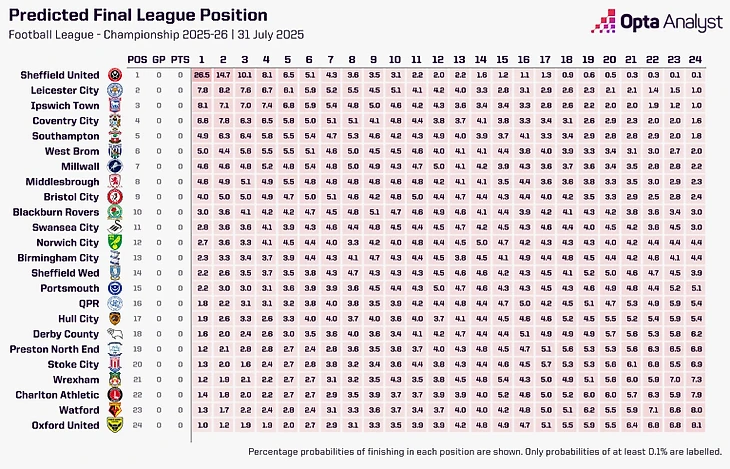Select the PTS column header
This screenshot has height=469, width=730.
tap(180, 60)
